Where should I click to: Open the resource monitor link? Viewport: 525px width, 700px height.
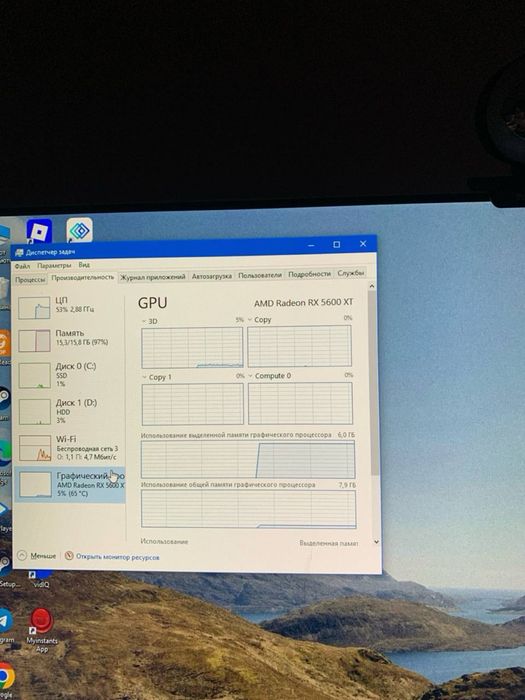point(117,557)
